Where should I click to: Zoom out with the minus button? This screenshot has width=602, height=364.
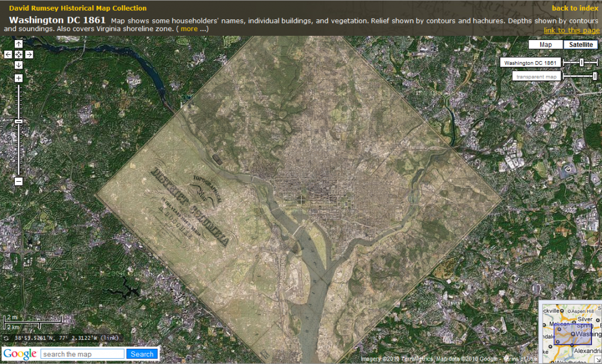(18, 181)
